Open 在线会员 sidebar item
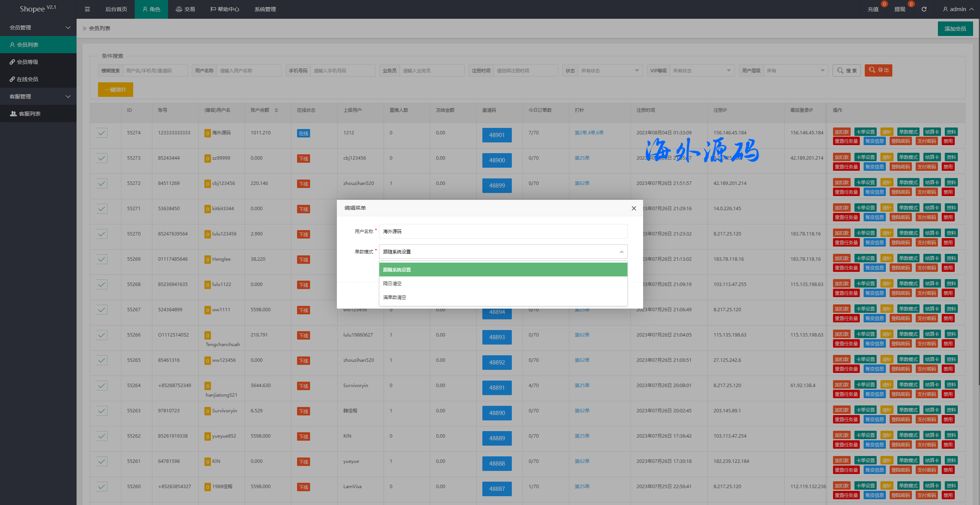 (27, 79)
